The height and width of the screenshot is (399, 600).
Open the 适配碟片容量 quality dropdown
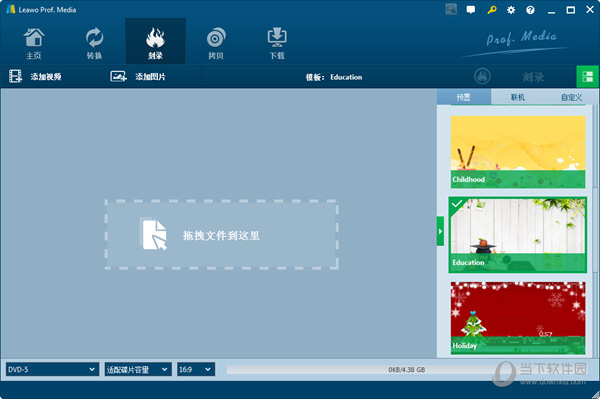point(138,369)
